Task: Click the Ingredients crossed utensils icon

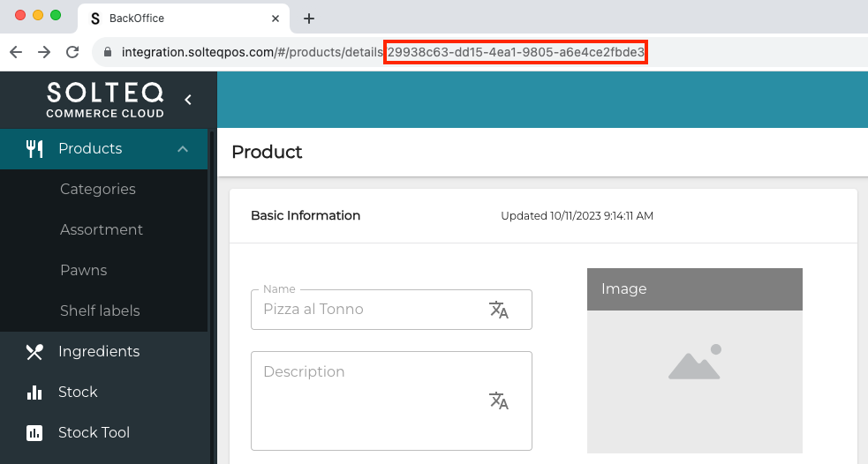Action: pos(34,352)
